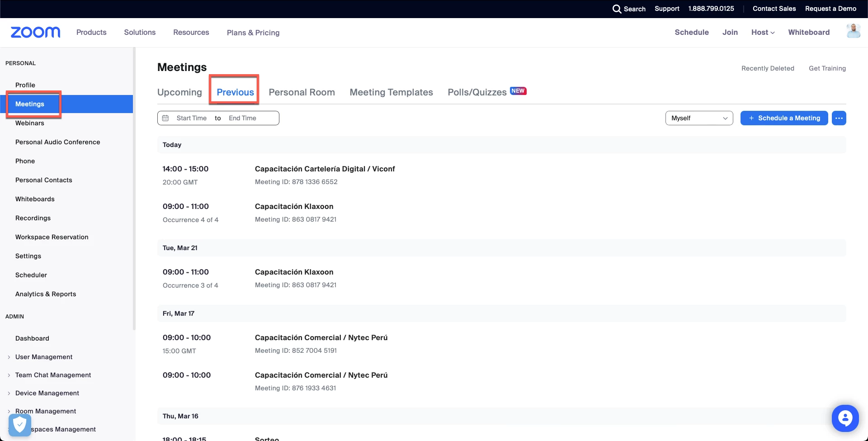868x441 pixels.
Task: Click Schedule a Meeting button
Action: point(784,118)
